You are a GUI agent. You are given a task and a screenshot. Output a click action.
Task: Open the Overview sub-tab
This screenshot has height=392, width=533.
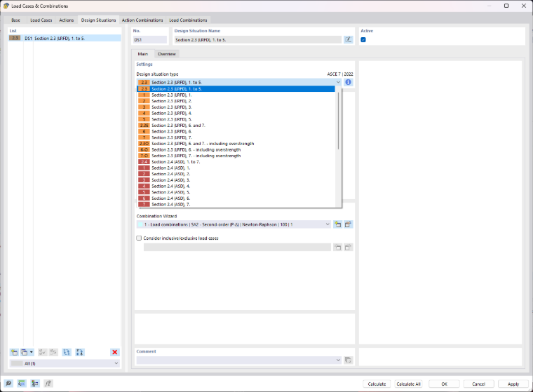(167, 54)
